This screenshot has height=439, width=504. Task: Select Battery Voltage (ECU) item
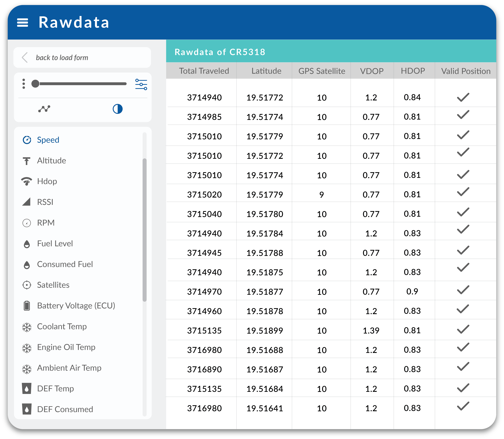point(76,306)
